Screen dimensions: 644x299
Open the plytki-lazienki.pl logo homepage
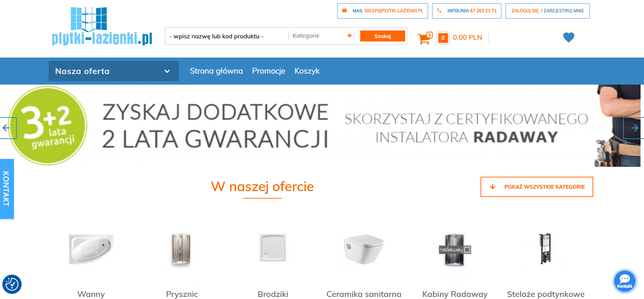[102, 26]
